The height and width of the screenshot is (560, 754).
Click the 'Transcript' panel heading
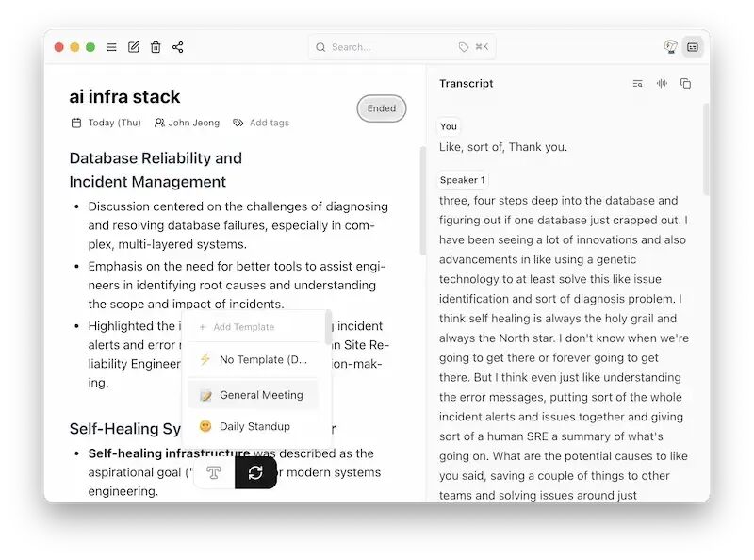(466, 84)
